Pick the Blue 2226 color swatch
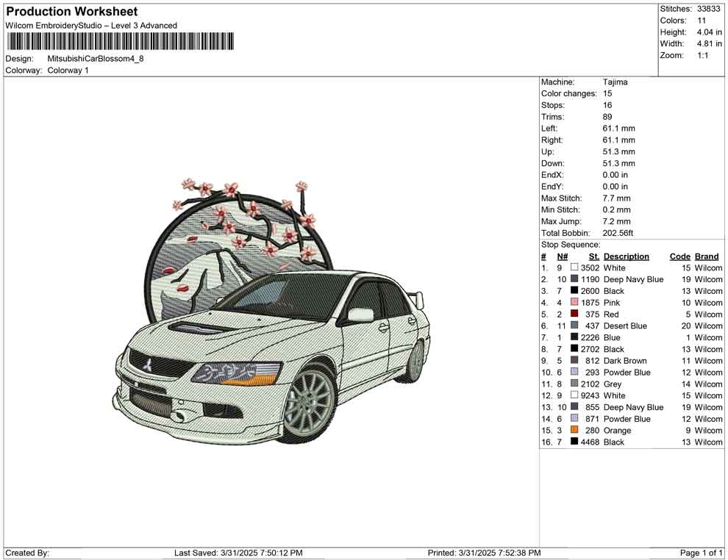The image size is (728, 560). 574,337
